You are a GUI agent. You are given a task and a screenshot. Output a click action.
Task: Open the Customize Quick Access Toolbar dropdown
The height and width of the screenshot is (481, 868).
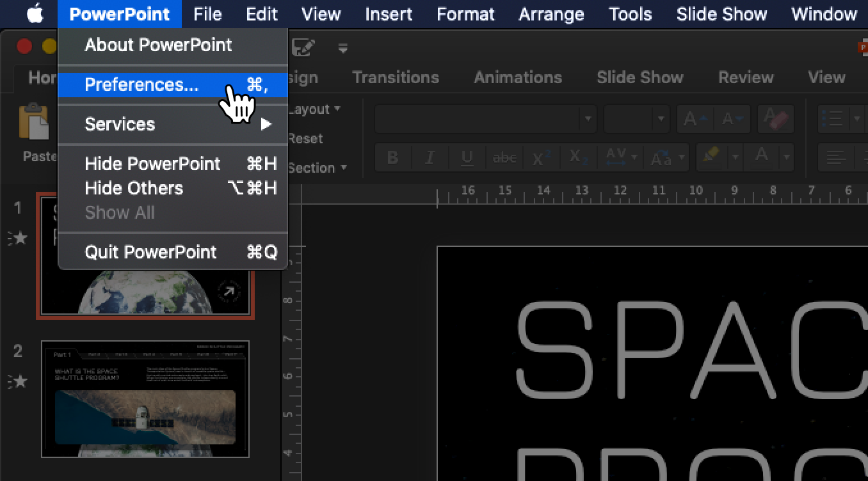pyautogui.click(x=344, y=48)
